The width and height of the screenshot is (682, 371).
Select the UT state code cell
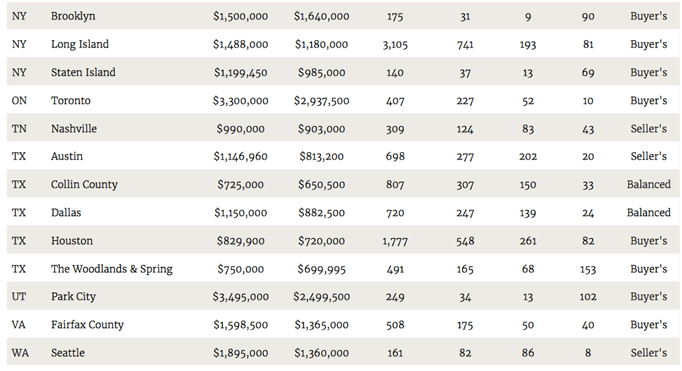pyautogui.click(x=19, y=297)
